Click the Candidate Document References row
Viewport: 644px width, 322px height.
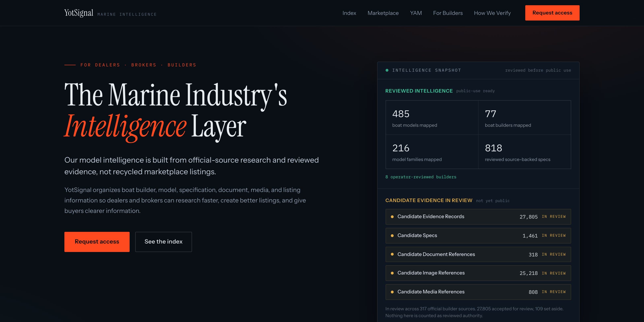point(478,254)
